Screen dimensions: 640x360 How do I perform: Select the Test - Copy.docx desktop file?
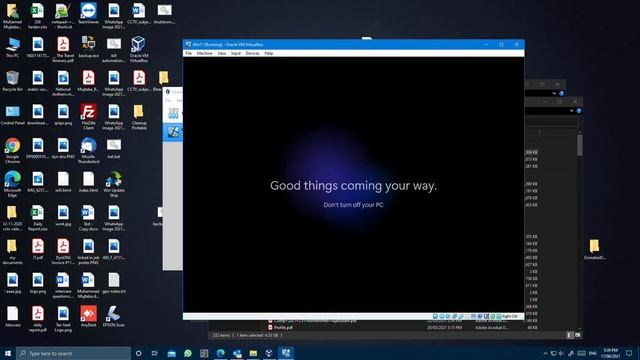[x=89, y=218]
